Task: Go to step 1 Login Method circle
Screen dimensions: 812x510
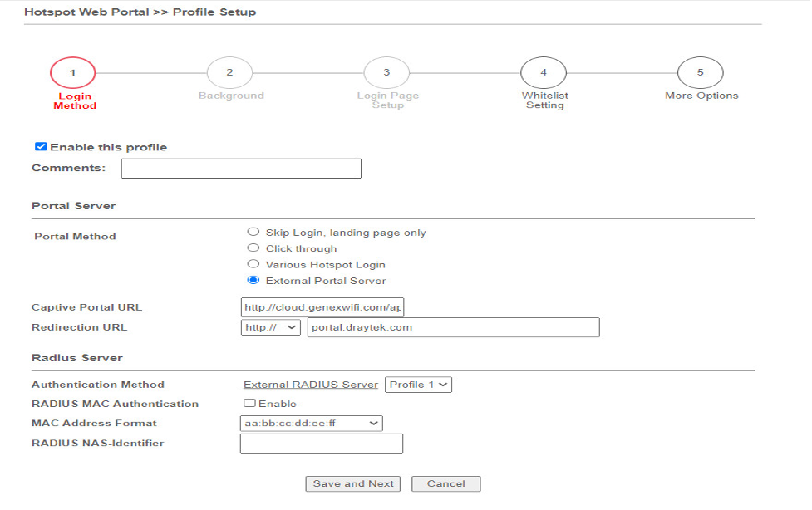Action: pyautogui.click(x=73, y=72)
